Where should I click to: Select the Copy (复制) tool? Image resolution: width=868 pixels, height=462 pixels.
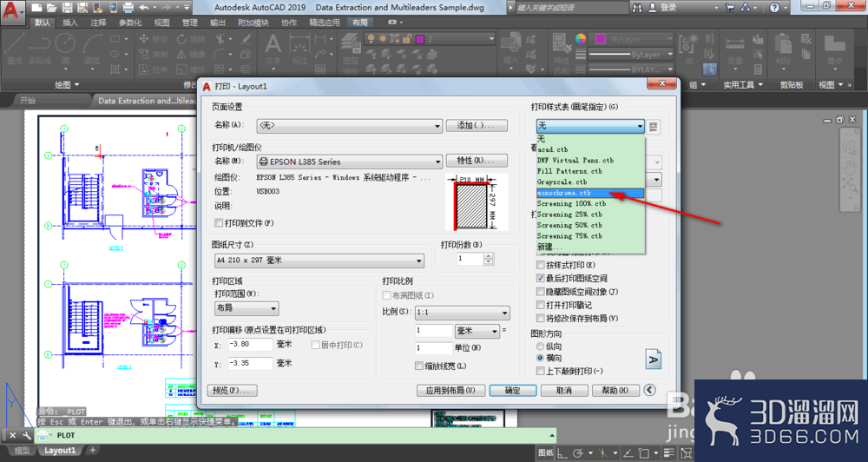click(154, 55)
